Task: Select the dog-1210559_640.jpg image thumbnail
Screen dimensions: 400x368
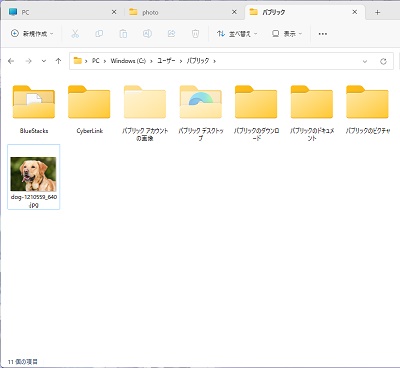Action: [33, 174]
